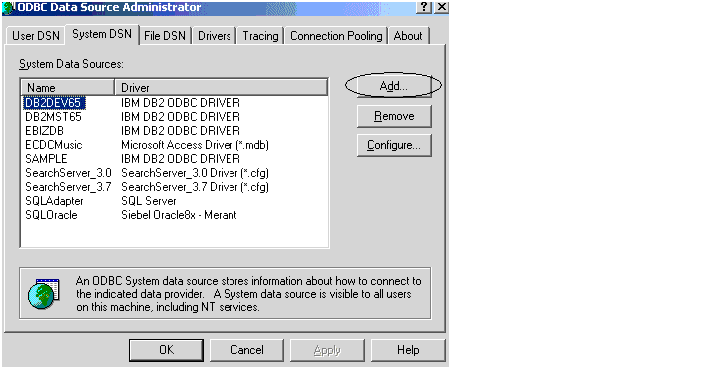Open Help for this dialog
This screenshot has width=720, height=368.
pyautogui.click(x=408, y=350)
